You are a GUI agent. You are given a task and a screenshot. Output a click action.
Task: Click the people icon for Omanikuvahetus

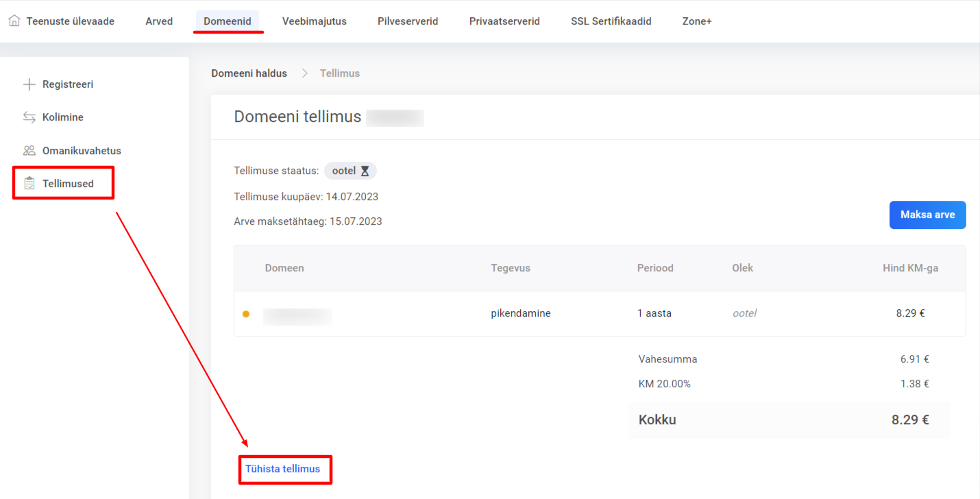(29, 151)
